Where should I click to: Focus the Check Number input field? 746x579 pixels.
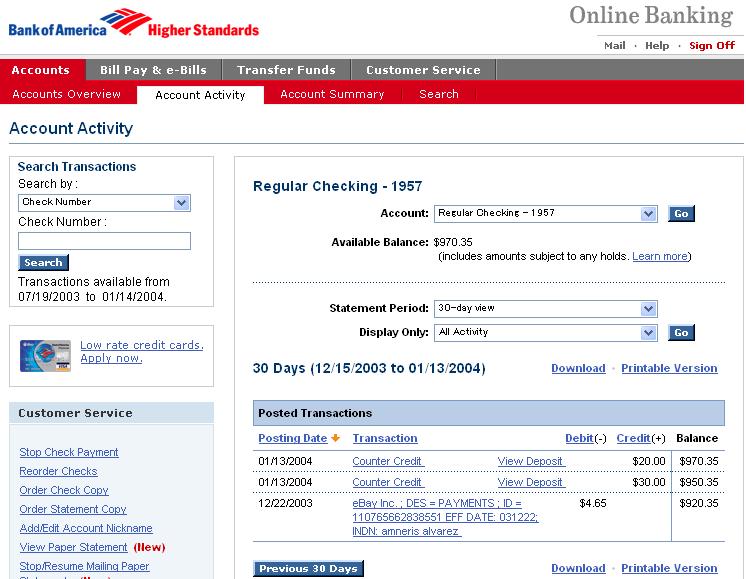tap(104, 241)
